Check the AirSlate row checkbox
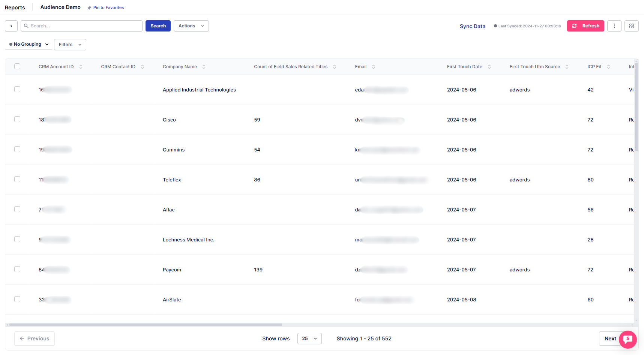 tap(17, 299)
